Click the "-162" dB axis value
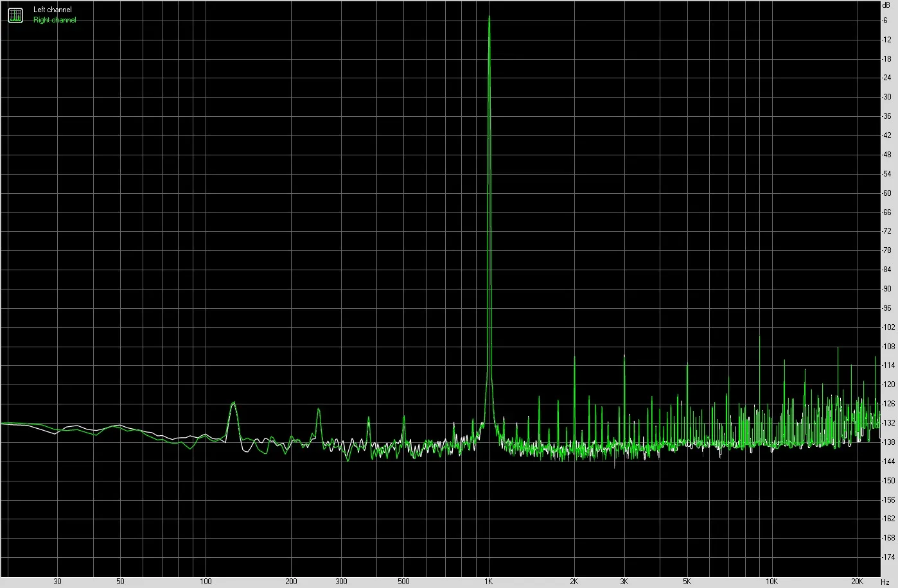 pos(888,519)
